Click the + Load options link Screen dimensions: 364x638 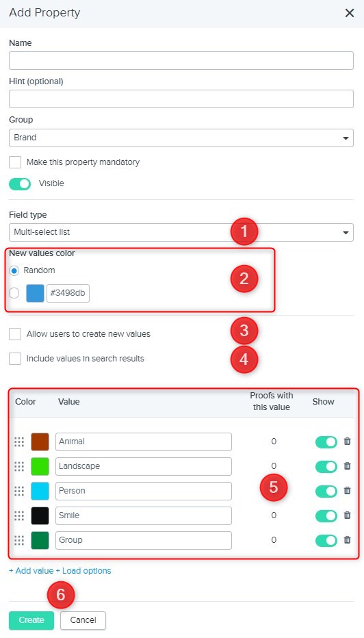(83, 571)
